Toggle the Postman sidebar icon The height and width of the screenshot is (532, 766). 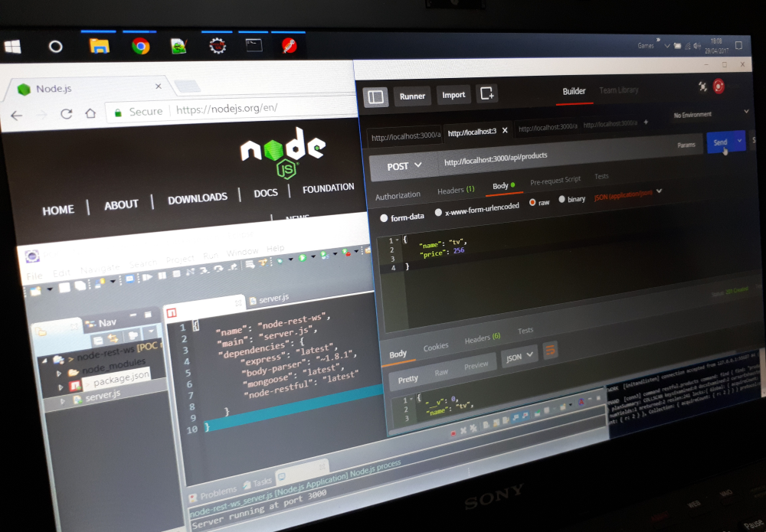375,96
